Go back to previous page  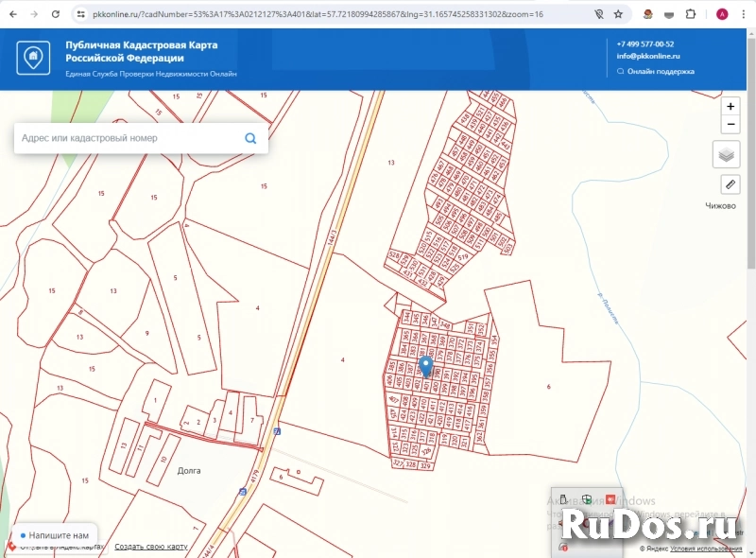coord(12,14)
